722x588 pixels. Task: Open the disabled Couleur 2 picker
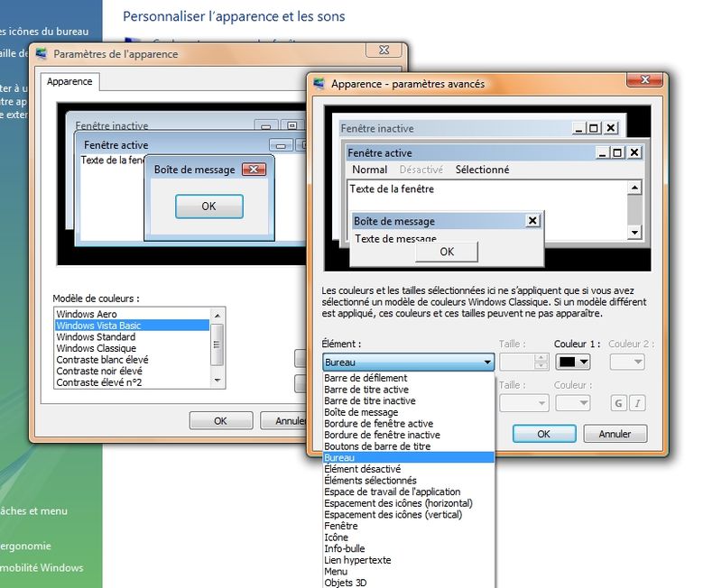click(x=627, y=363)
